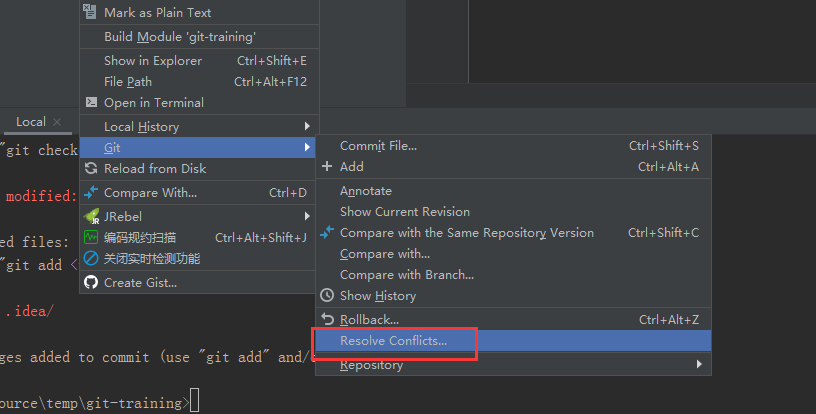Click the Show History clock icon
The height and width of the screenshot is (414, 816).
(327, 295)
